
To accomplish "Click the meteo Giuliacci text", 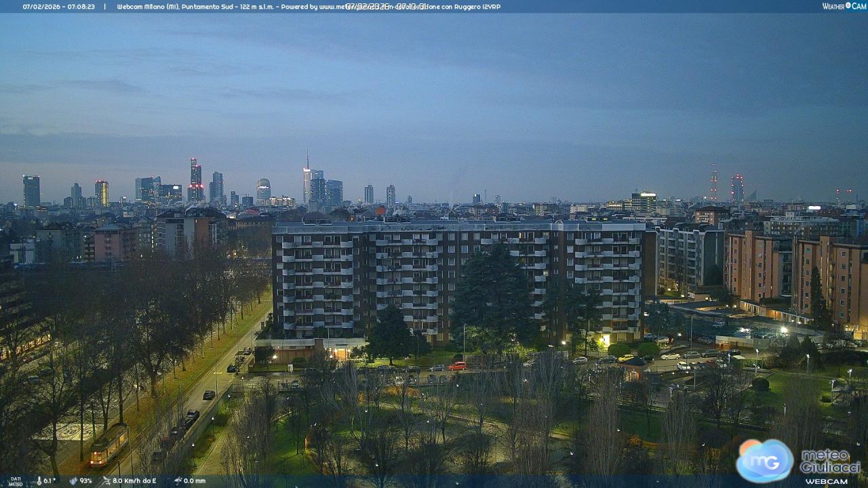I will (x=830, y=462).
